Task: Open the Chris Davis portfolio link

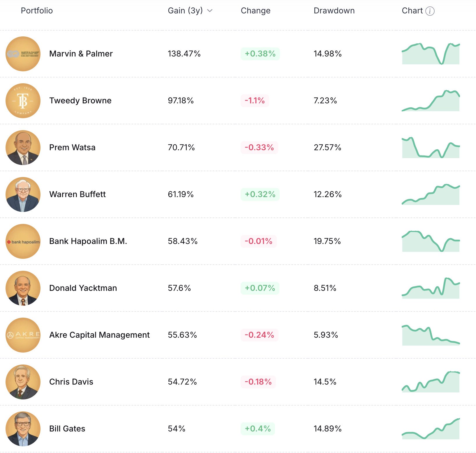Action: (x=71, y=382)
